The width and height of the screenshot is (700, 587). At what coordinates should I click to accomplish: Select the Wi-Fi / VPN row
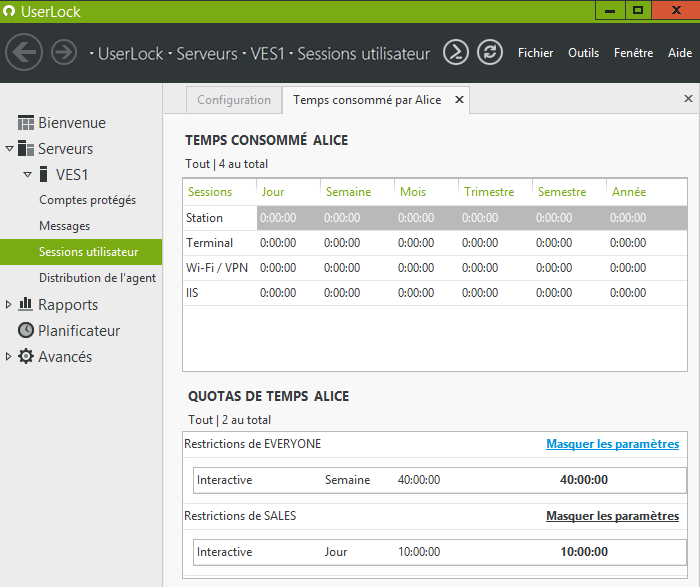(435, 268)
